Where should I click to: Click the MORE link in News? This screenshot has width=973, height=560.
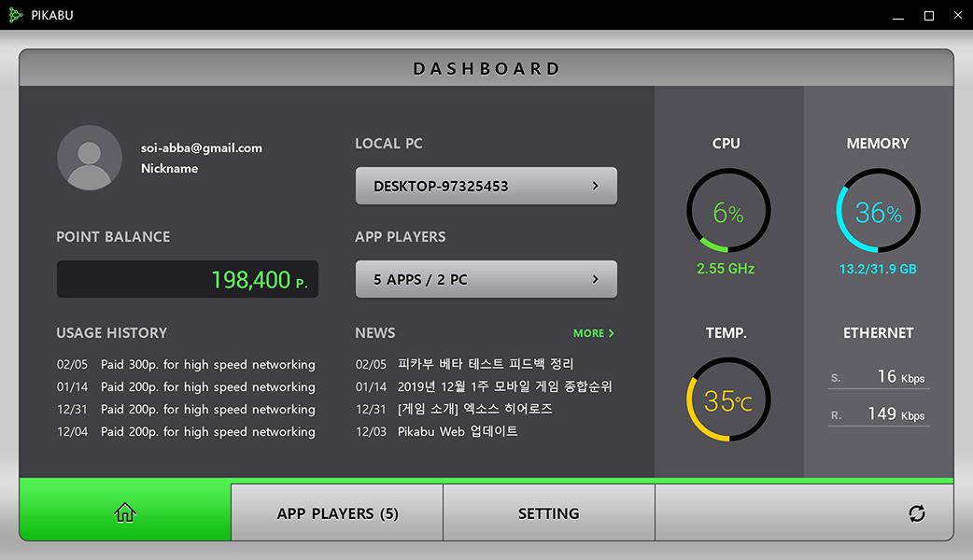pyautogui.click(x=594, y=333)
